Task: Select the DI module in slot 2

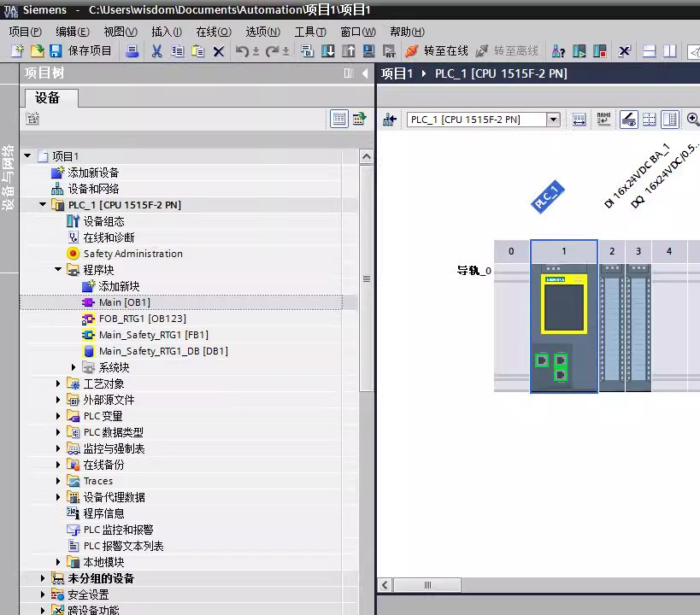Action: coord(612,328)
